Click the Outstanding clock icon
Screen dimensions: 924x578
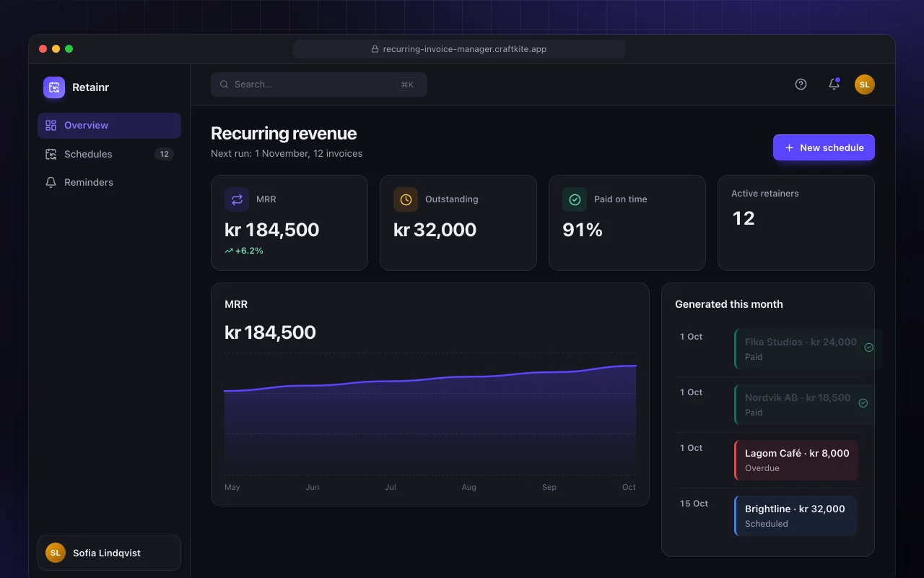pyautogui.click(x=406, y=199)
